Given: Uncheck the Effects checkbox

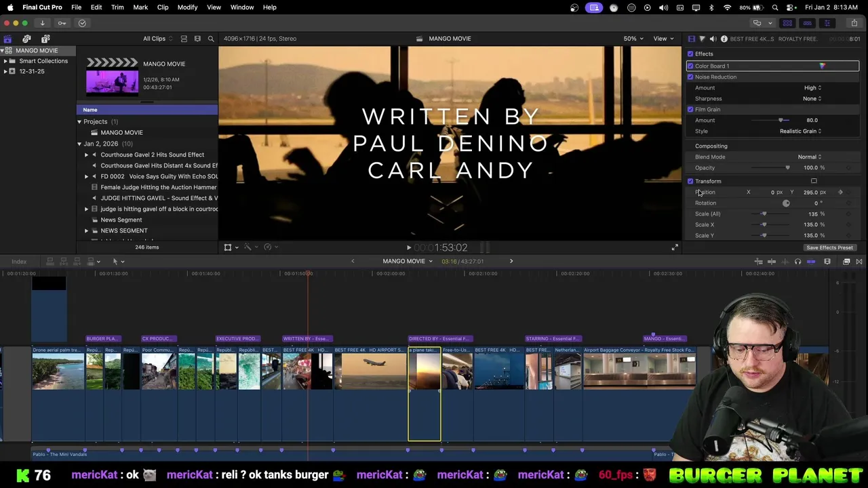Looking at the screenshot, I should point(690,54).
